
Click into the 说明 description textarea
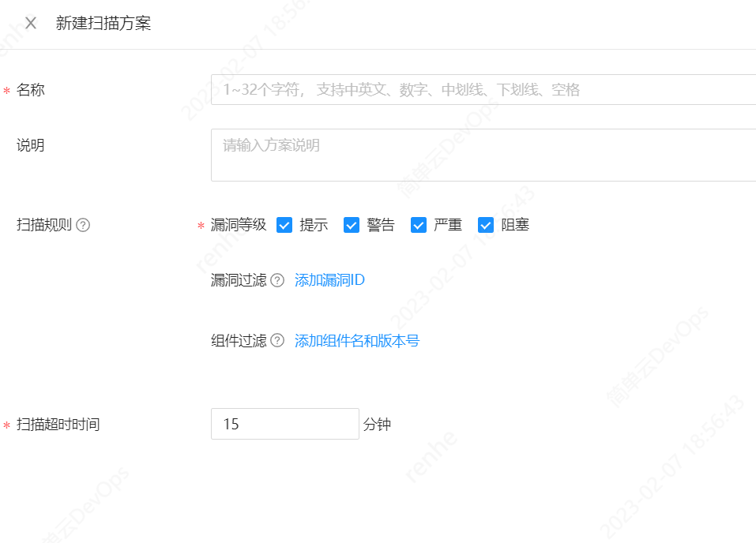(483, 155)
